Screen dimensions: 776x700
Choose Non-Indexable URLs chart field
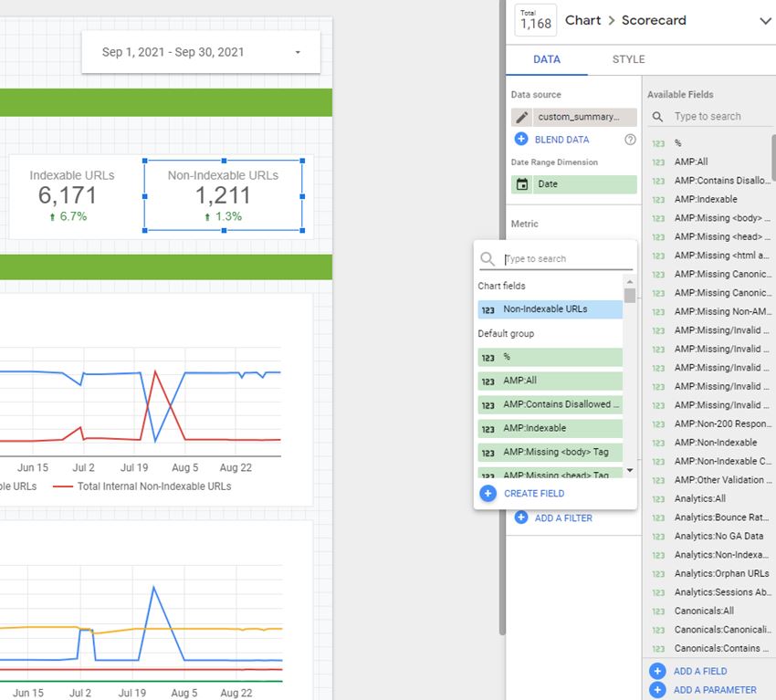tap(550, 309)
